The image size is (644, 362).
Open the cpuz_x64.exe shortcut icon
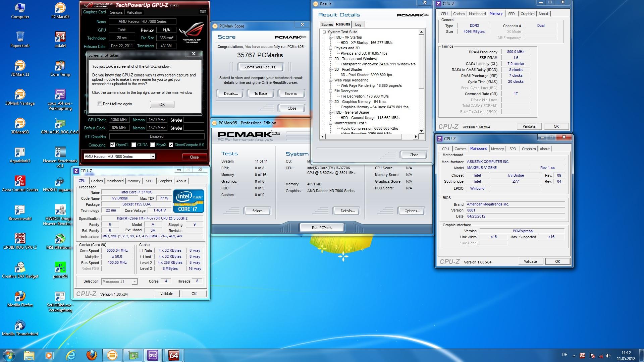[x=60, y=100]
